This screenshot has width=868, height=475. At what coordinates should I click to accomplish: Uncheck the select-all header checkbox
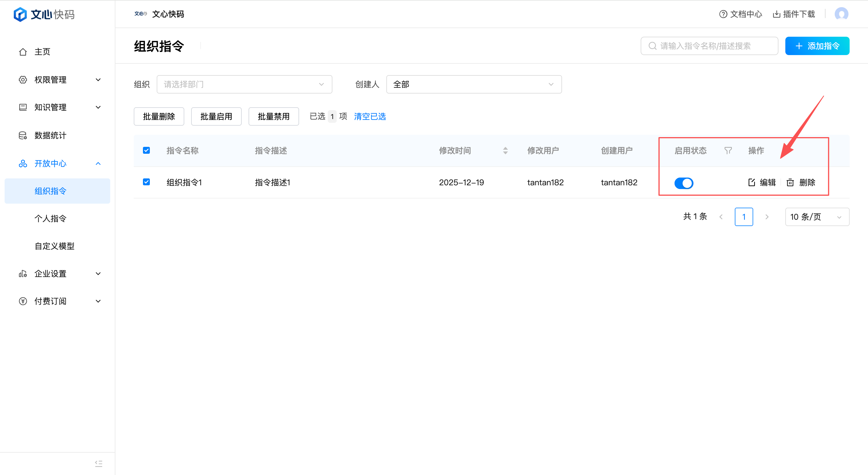tap(146, 150)
